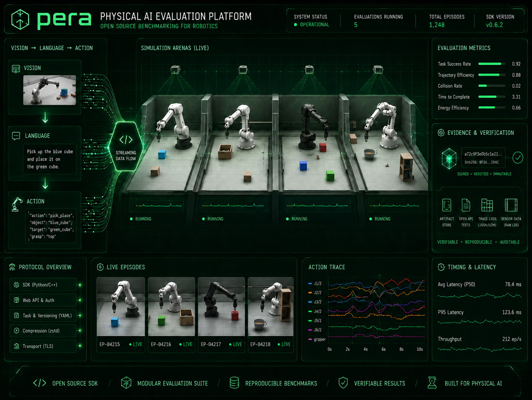The image size is (532, 400).
Task: Click the Live Episodes header icon
Action: pos(100,267)
